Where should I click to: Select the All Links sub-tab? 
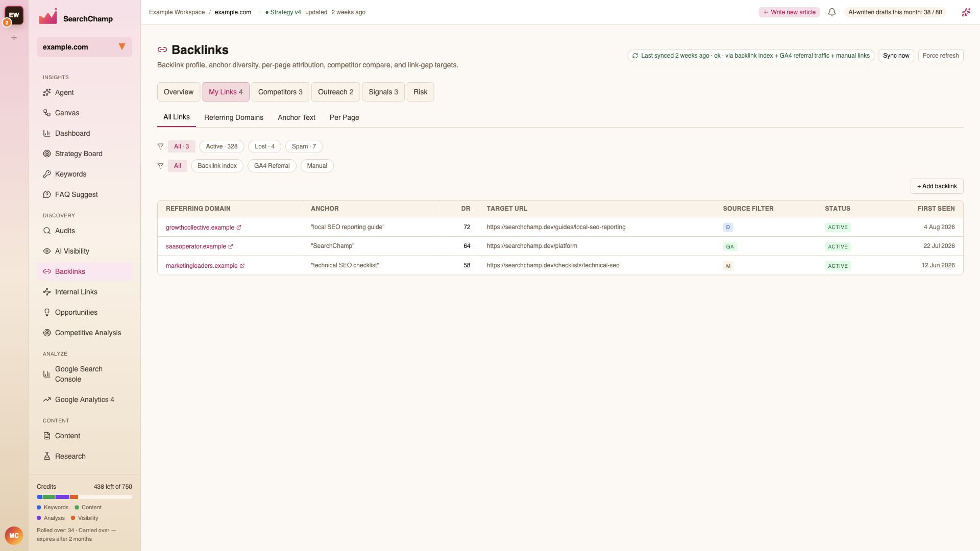(177, 117)
